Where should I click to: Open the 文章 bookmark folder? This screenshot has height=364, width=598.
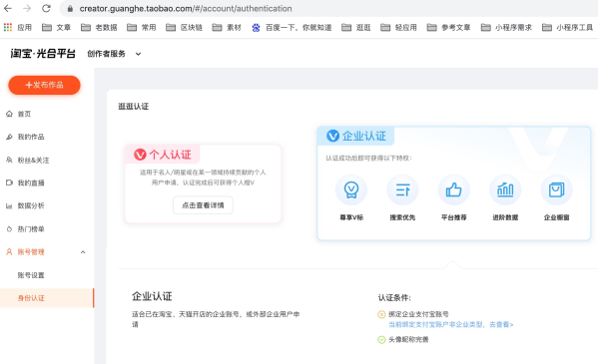point(57,28)
